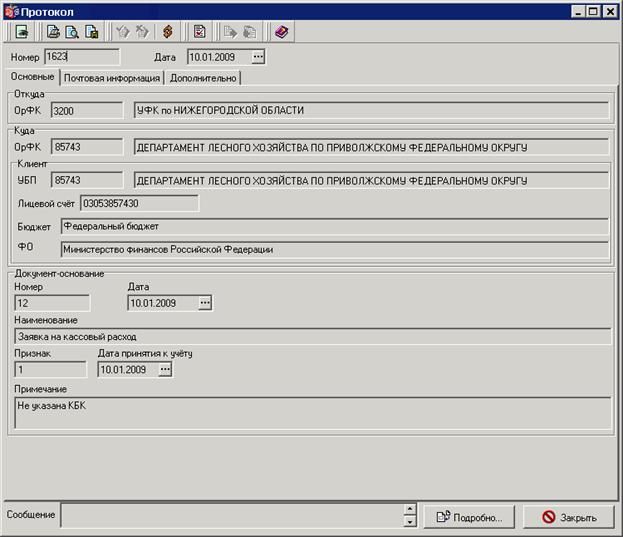Switch to Почтовая информация tab
623x537 pixels.
tap(112, 78)
